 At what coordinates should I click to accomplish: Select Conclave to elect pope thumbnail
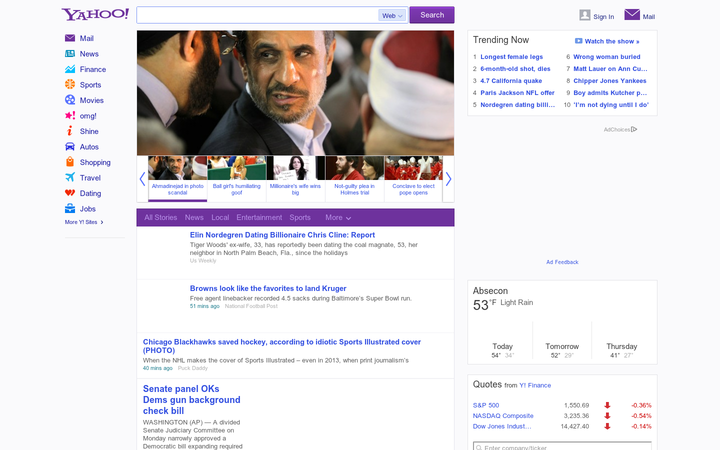tap(413, 178)
